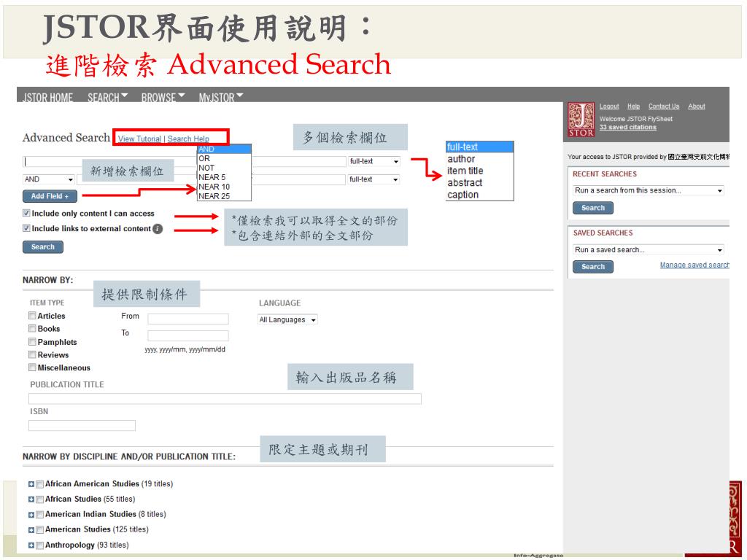Go to JSTOR HOME

pyautogui.click(x=47, y=98)
